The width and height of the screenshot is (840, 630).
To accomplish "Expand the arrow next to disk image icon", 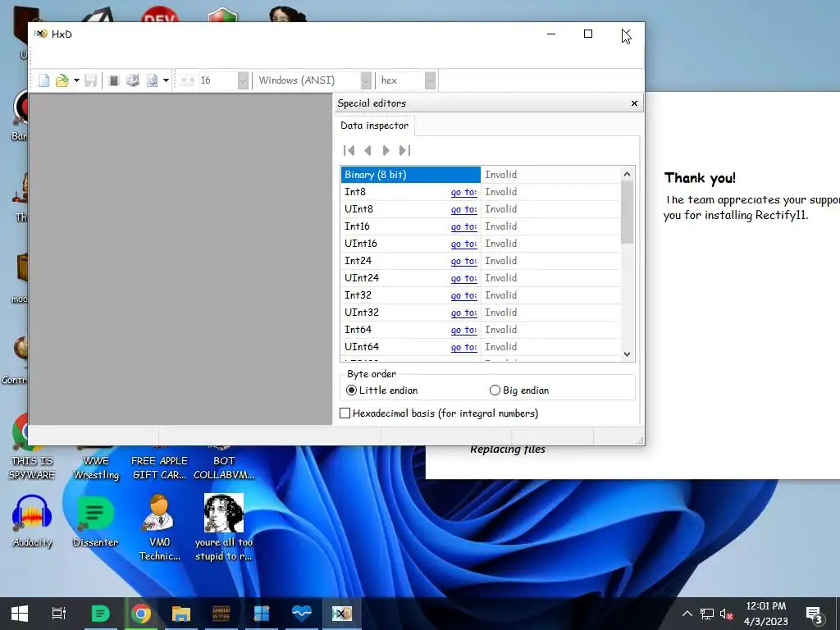I will [x=166, y=81].
